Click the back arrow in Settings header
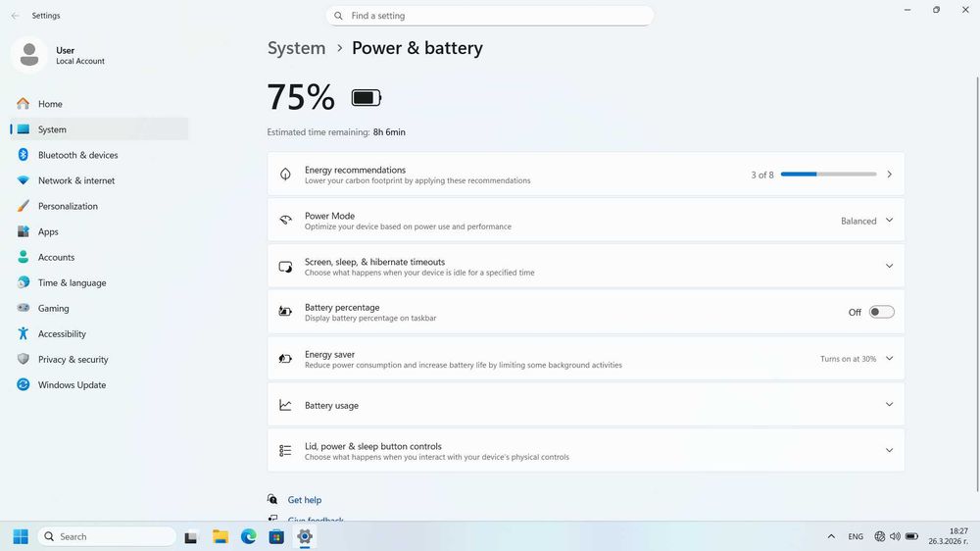The image size is (980, 551). (x=15, y=16)
